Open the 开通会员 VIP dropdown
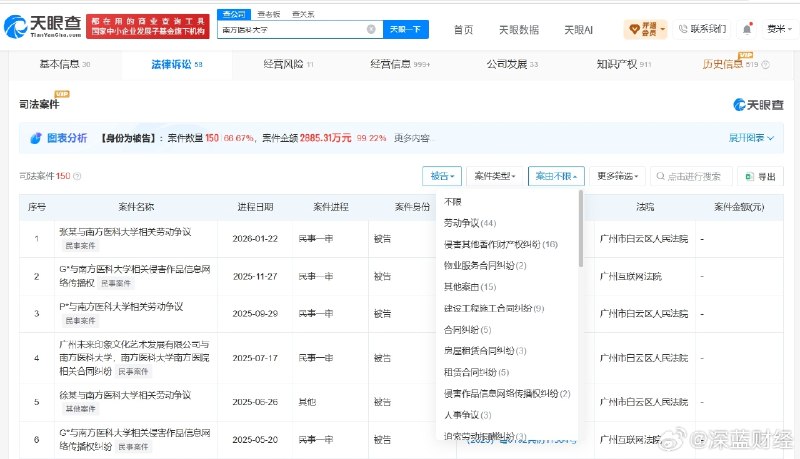Image resolution: width=800 pixels, height=459 pixels. (x=645, y=29)
